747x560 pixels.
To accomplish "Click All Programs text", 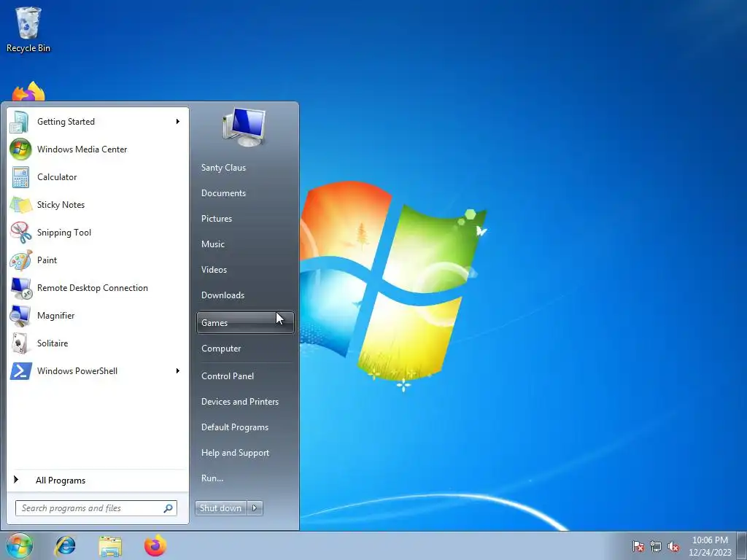I will pyautogui.click(x=61, y=481).
